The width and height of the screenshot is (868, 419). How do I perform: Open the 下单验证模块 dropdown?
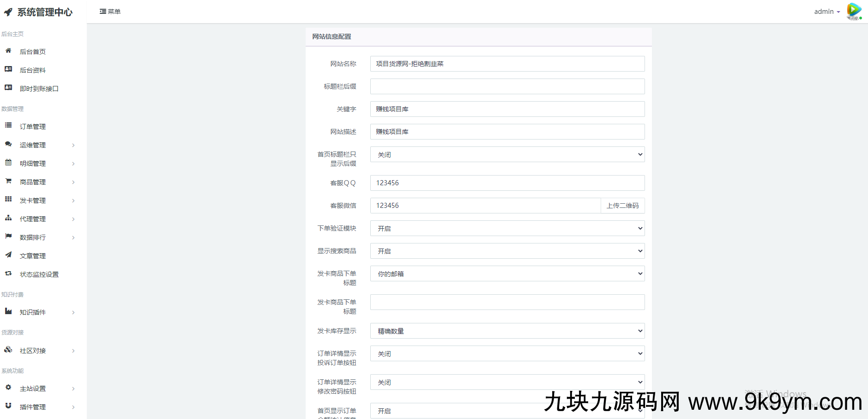[507, 228]
